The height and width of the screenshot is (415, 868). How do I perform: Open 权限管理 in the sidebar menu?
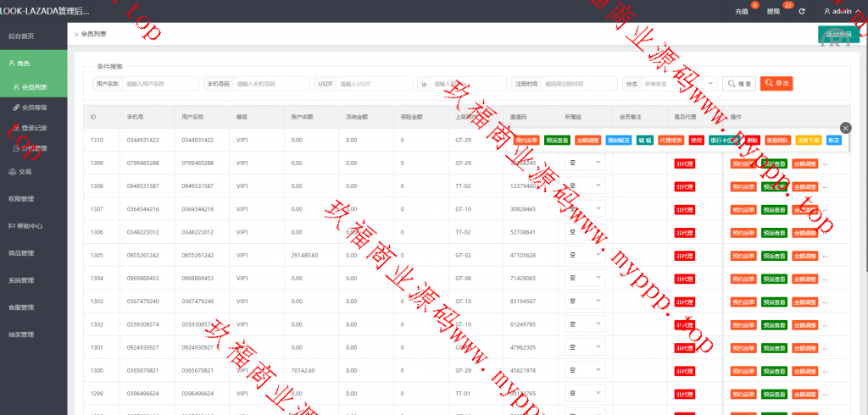(x=22, y=198)
